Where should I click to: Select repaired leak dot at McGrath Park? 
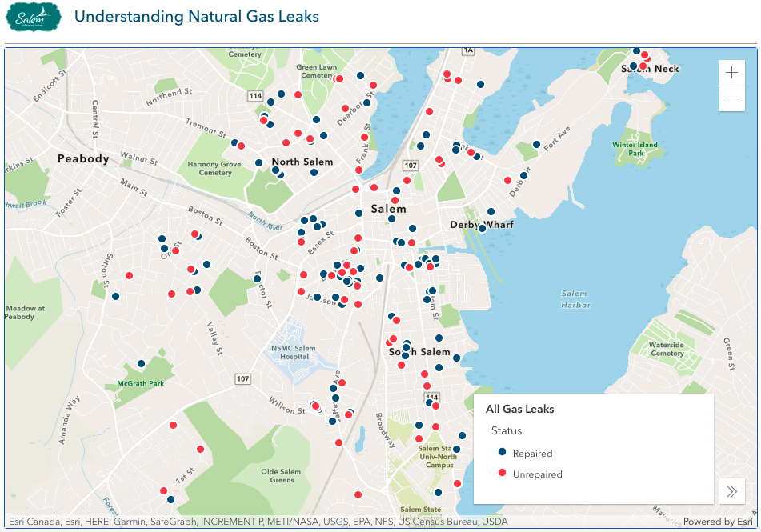141,363
